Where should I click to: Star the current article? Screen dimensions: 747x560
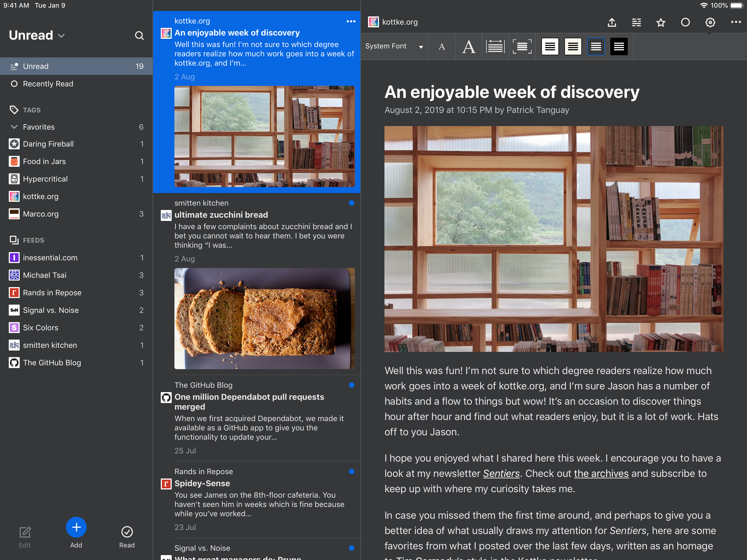tap(661, 22)
